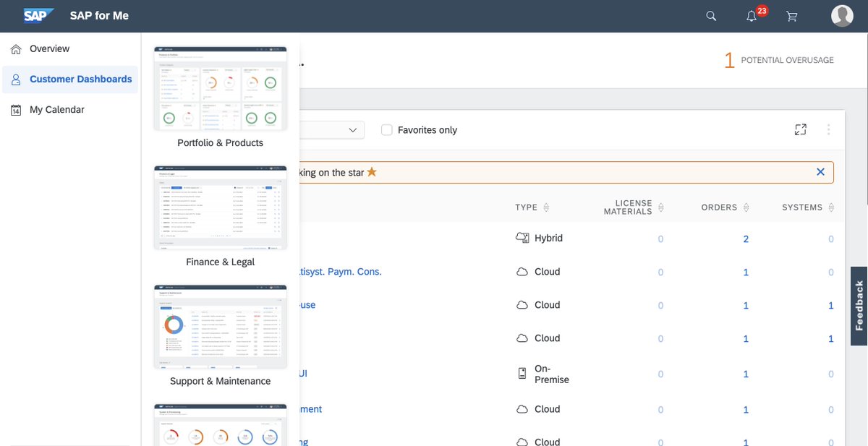Go to Overview in side navigation

[x=49, y=49]
